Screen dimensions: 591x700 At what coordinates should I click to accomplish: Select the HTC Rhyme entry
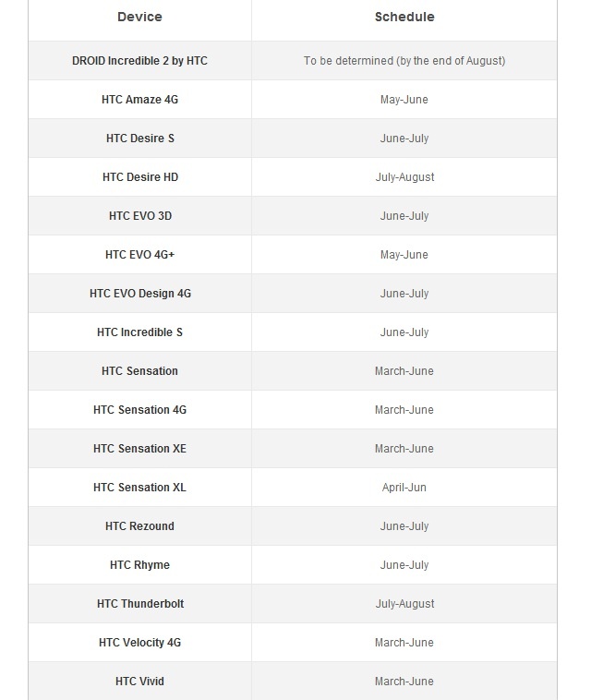[139, 565]
